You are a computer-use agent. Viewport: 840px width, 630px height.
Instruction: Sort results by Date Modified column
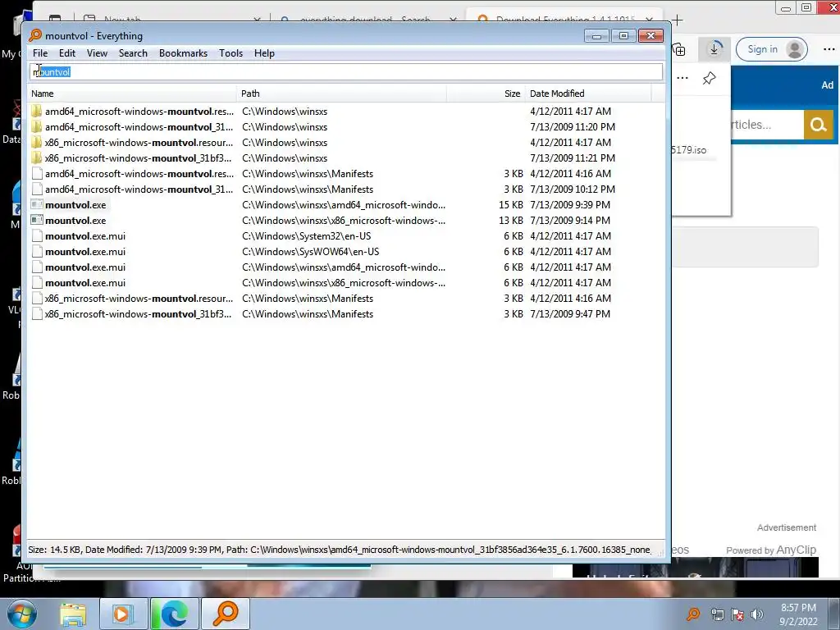click(587, 94)
